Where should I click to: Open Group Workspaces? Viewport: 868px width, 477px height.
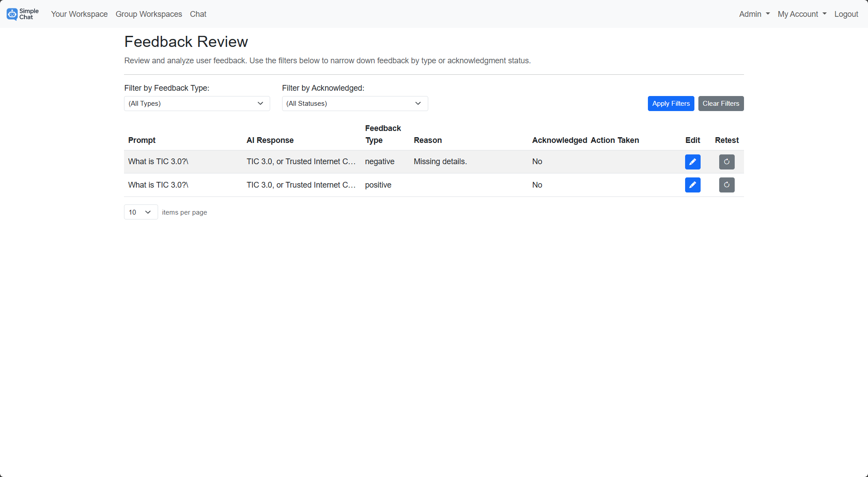pyautogui.click(x=148, y=14)
